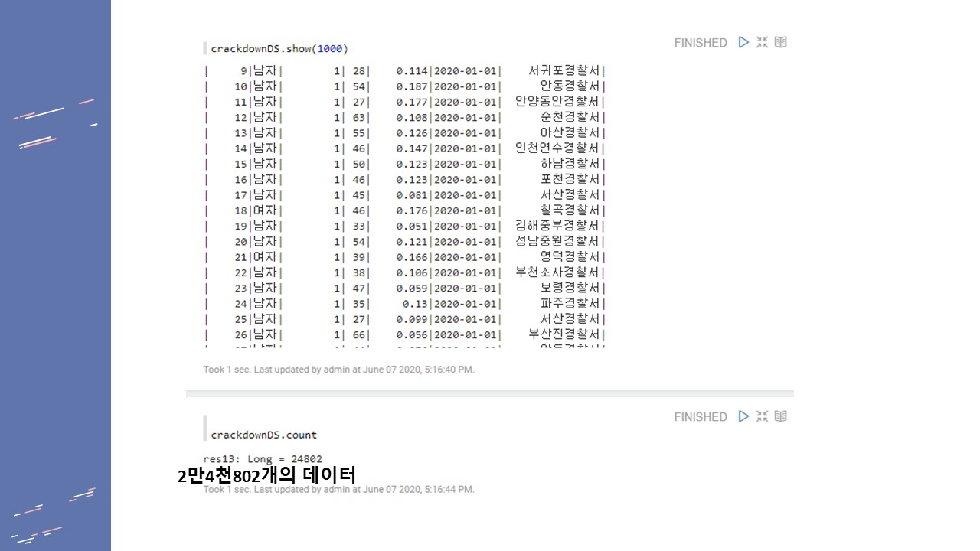
Task: Select 서산경찰서 in row 17
Action: coord(570,195)
